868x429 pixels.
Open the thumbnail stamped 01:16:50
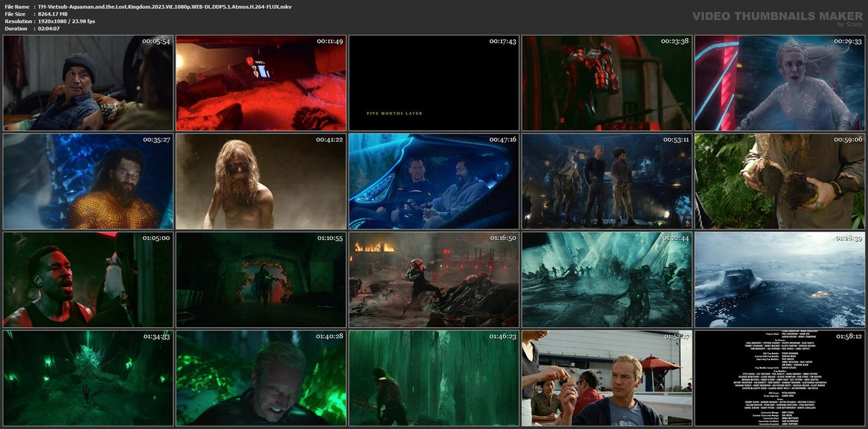pyautogui.click(x=434, y=280)
